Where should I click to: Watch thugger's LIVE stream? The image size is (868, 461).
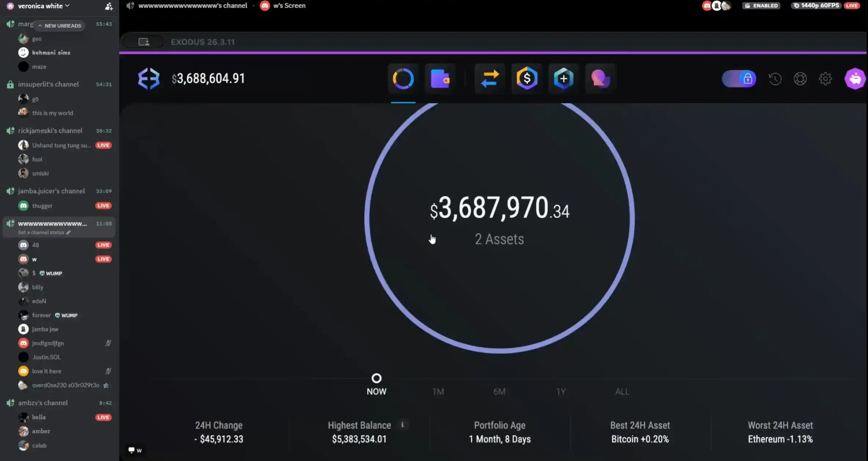pyautogui.click(x=103, y=206)
